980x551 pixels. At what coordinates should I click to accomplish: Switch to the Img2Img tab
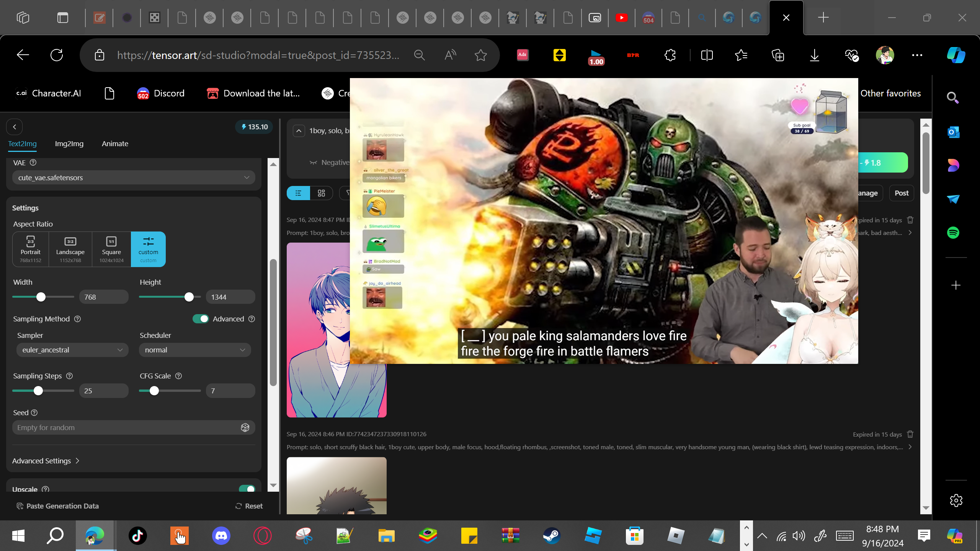coord(69,144)
